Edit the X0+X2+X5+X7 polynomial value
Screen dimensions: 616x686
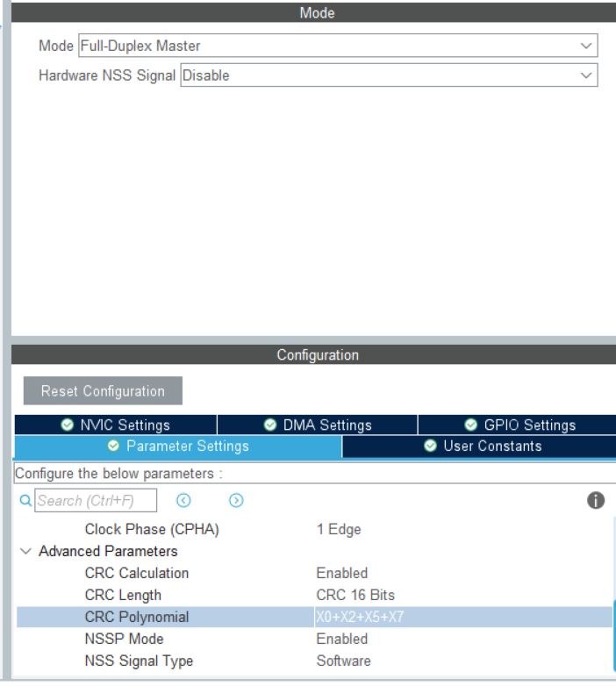360,617
